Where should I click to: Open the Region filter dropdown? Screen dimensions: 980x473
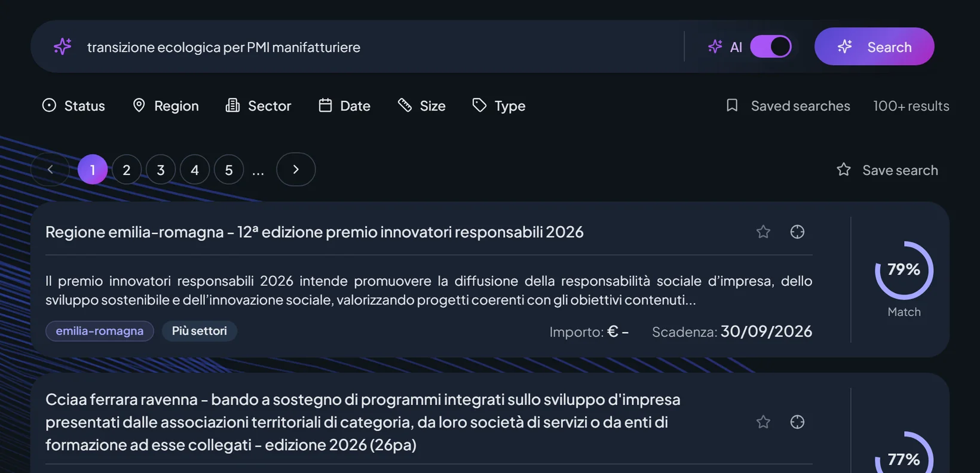[166, 106]
